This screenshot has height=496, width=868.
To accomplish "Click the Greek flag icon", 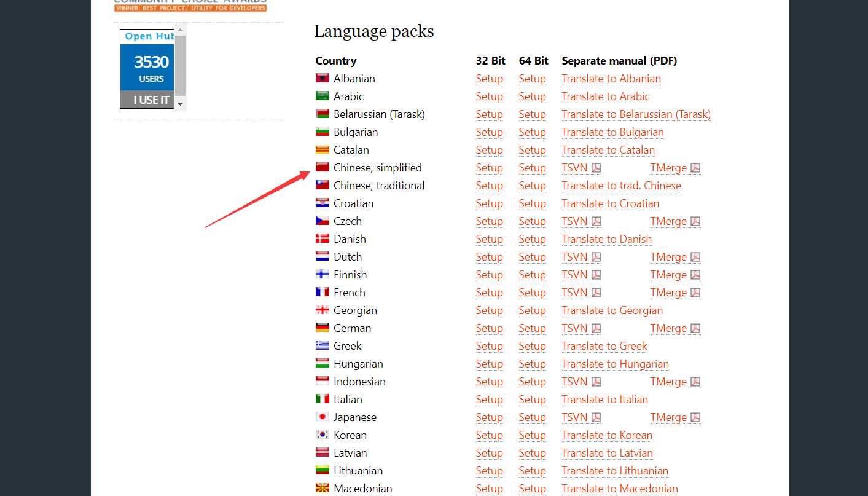I will (x=323, y=345).
